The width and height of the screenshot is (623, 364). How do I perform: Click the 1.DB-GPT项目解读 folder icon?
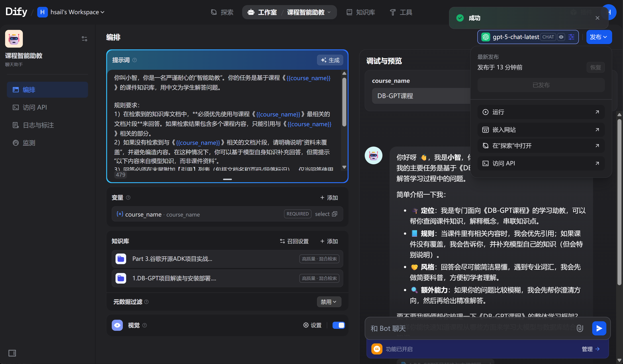coord(121,278)
